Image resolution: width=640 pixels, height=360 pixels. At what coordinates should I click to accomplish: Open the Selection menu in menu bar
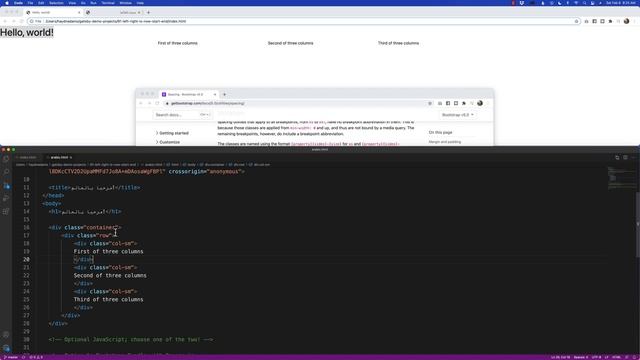tap(56, 3)
